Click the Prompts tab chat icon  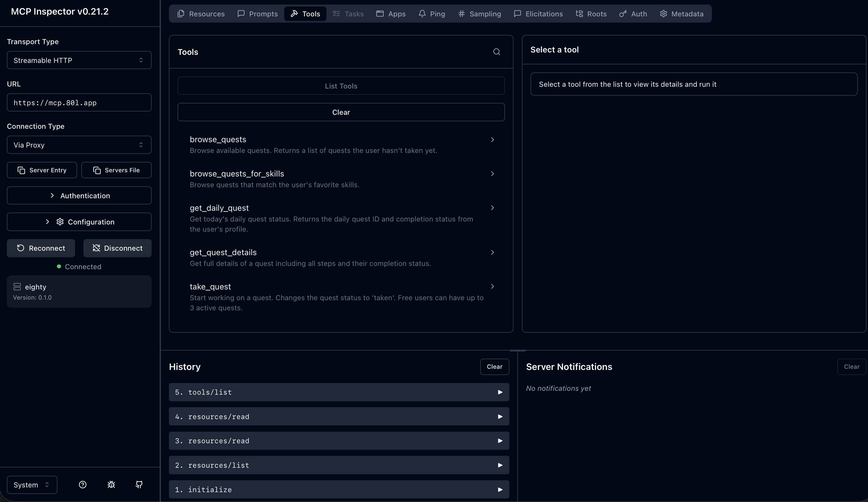tap(241, 14)
